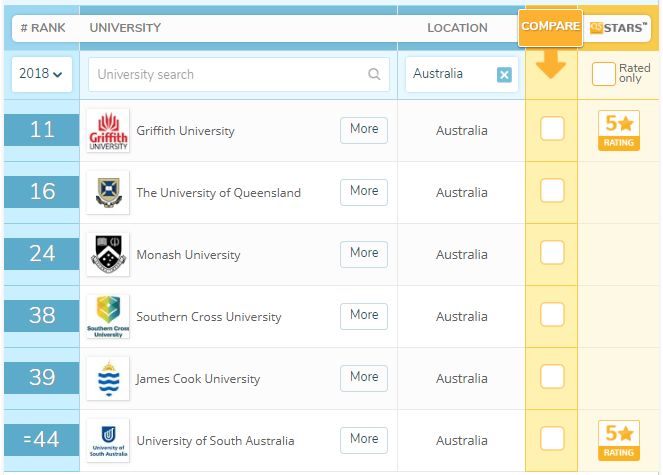Viewport: 663px width, 475px height.
Task: Click the search magnifier icon
Action: click(x=374, y=74)
